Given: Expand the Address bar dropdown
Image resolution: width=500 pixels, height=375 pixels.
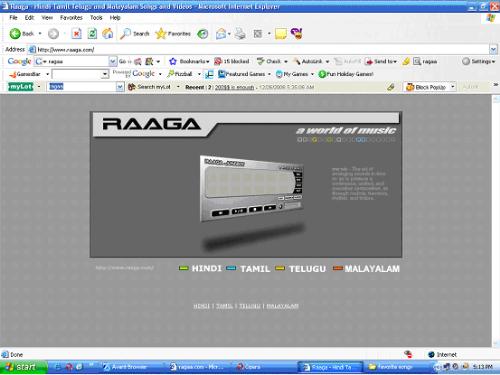Looking at the screenshot, I should tap(493, 50).
